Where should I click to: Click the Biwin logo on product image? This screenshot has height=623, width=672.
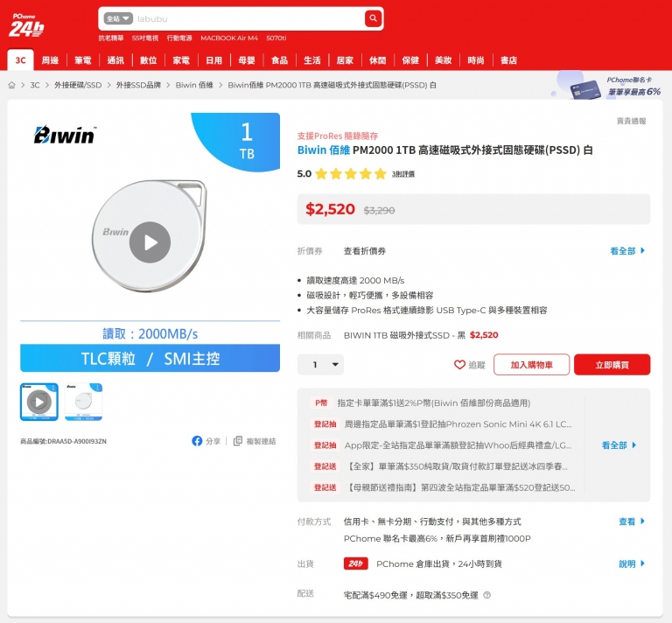[x=65, y=135]
